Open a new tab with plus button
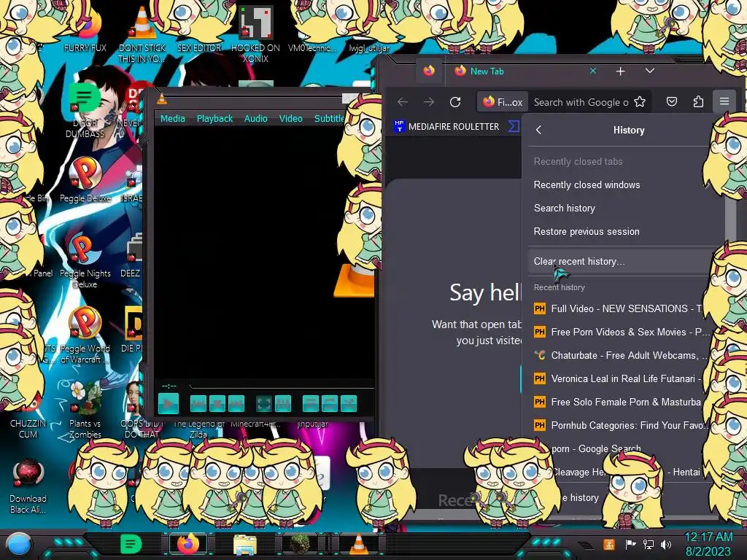The height and width of the screenshot is (560, 747). click(x=620, y=71)
